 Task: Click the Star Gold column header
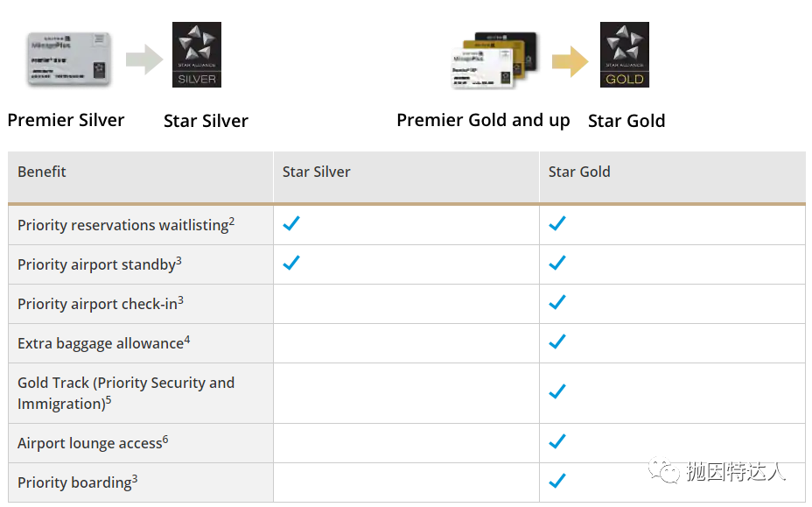pos(579,172)
